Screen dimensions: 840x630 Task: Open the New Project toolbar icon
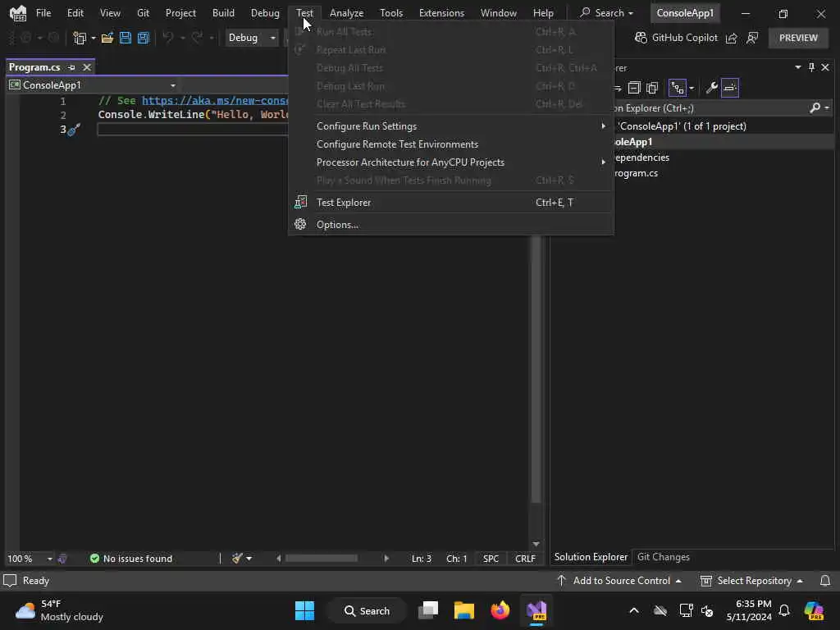(80, 38)
